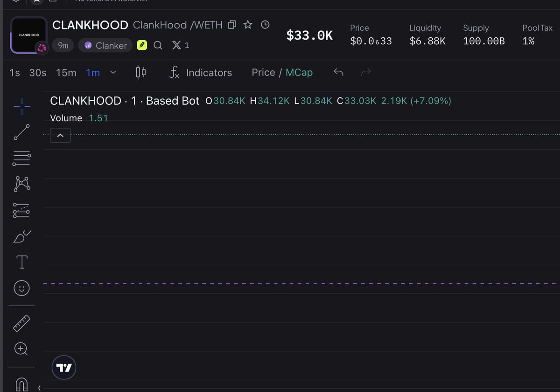Click the CLANKHOOD token logo thumbnail
Image resolution: width=560 pixels, height=392 pixels.
click(29, 35)
